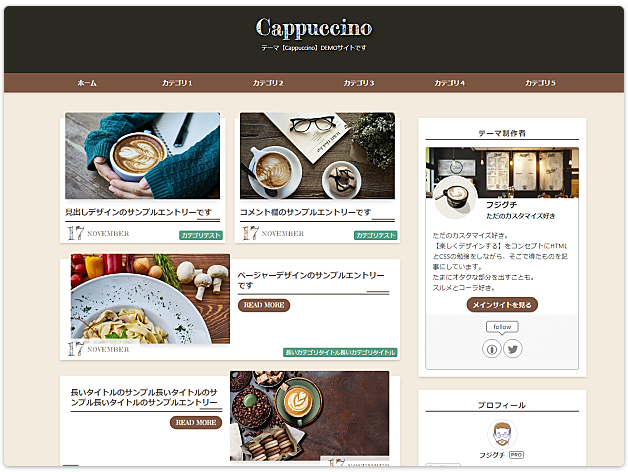Click the round coffee cup profile avatar
The width and height of the screenshot is (628, 472).
tap(455, 198)
